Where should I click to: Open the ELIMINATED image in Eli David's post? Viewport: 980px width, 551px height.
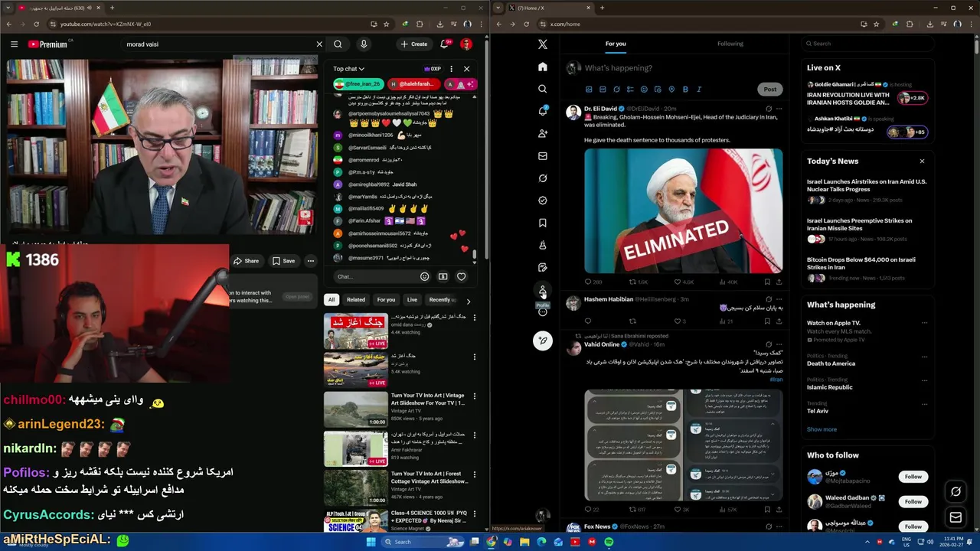click(x=683, y=210)
